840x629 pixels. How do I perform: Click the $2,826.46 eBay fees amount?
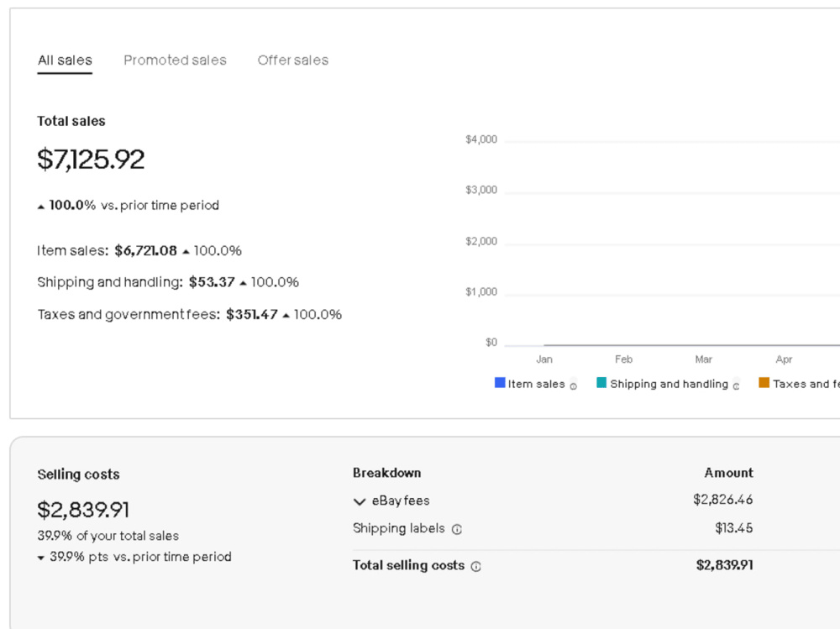point(722,500)
